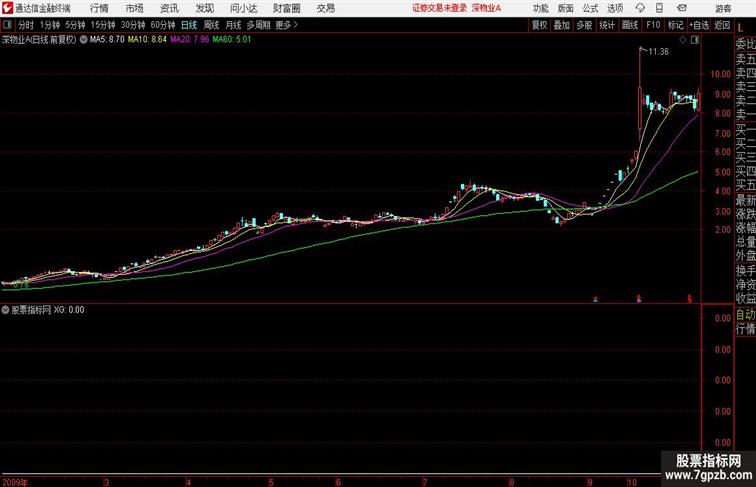Screen dimensions: 756x487
Task: Click the 标记 mark button
Action: [675, 25]
